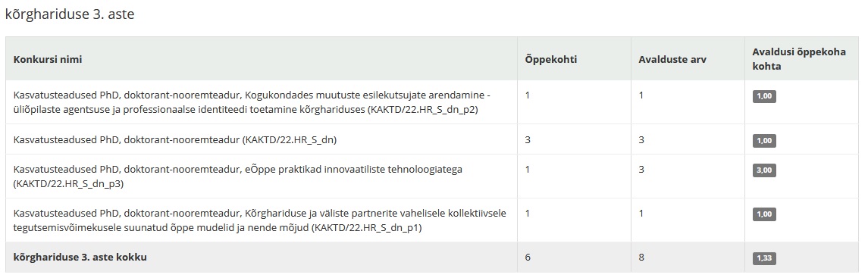The height and width of the screenshot is (278, 868).
Task: Click the 3,00 badge in eÕppe praktikad row
Action: [764, 170]
